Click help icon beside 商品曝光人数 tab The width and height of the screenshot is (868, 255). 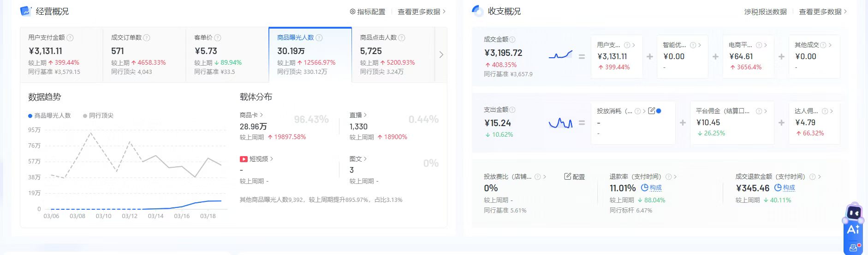coord(319,38)
